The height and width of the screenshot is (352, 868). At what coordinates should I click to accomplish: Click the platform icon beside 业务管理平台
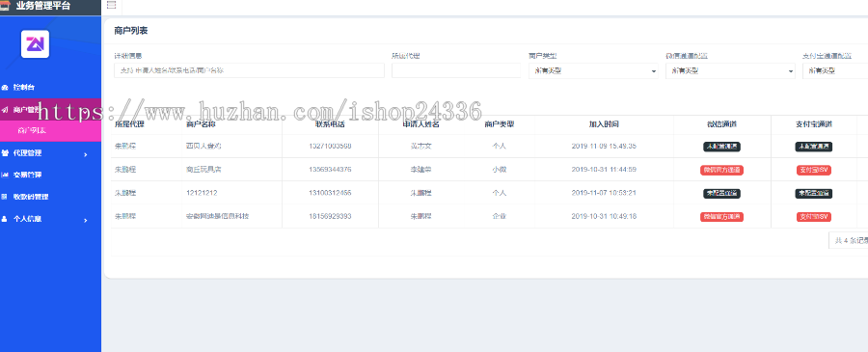point(5,6)
